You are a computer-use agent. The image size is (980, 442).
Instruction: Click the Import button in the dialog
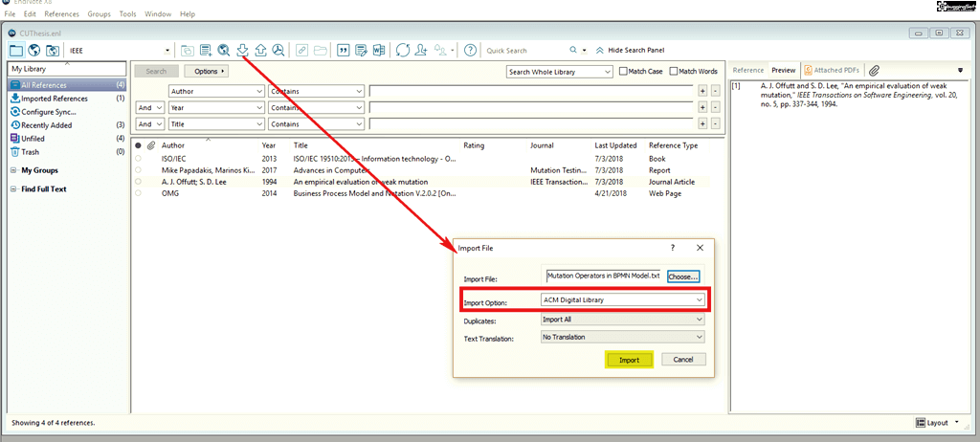pyautogui.click(x=630, y=360)
